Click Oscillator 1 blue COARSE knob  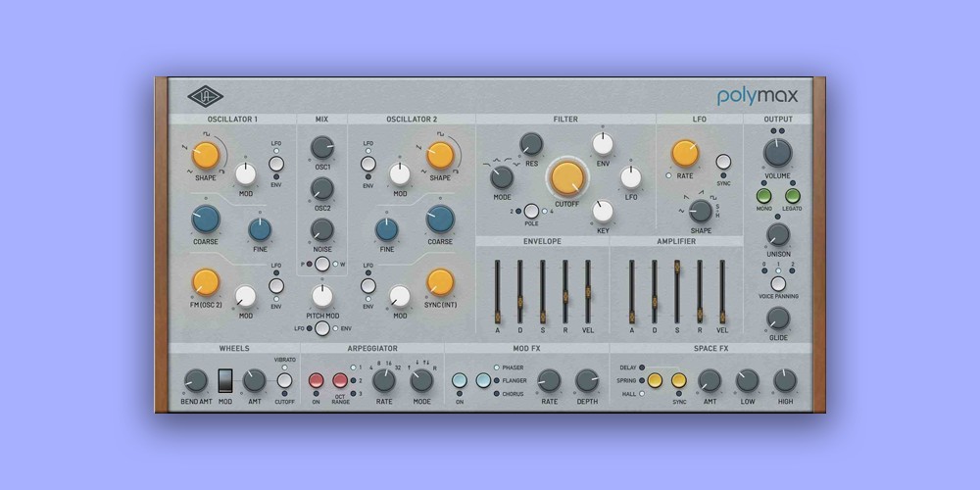point(206,219)
